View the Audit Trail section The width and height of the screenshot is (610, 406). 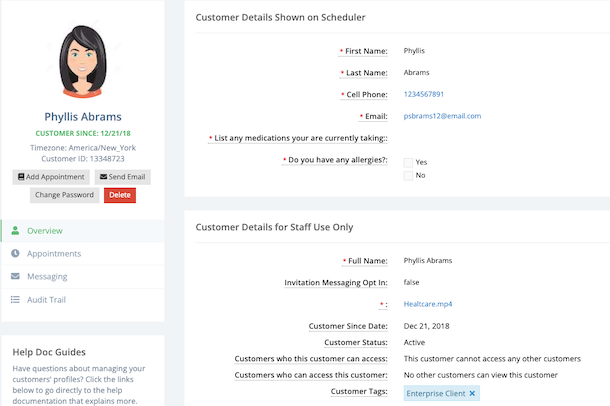coord(83,299)
